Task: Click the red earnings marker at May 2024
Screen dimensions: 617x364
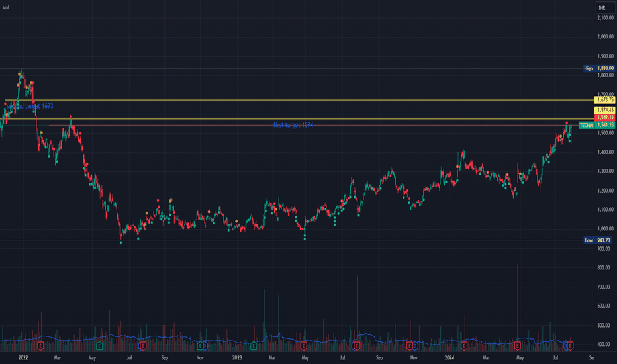Action: [x=518, y=346]
